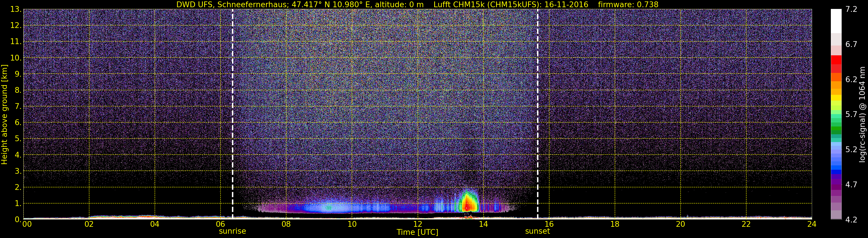Click the white dashed sunrise marker line

[232, 114]
